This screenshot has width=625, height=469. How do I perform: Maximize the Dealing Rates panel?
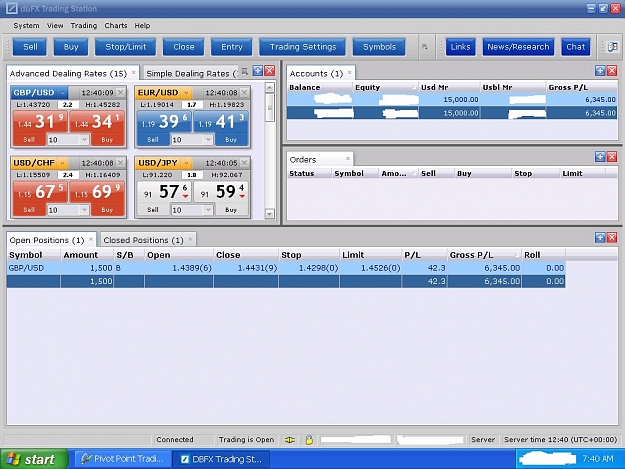coord(258,71)
